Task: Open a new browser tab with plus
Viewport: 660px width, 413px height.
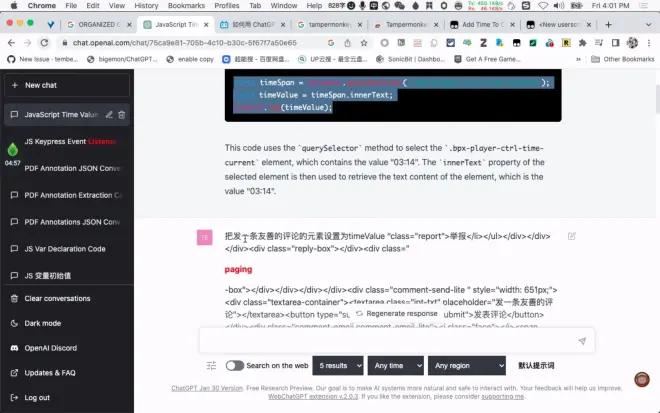Action: click(x=608, y=24)
